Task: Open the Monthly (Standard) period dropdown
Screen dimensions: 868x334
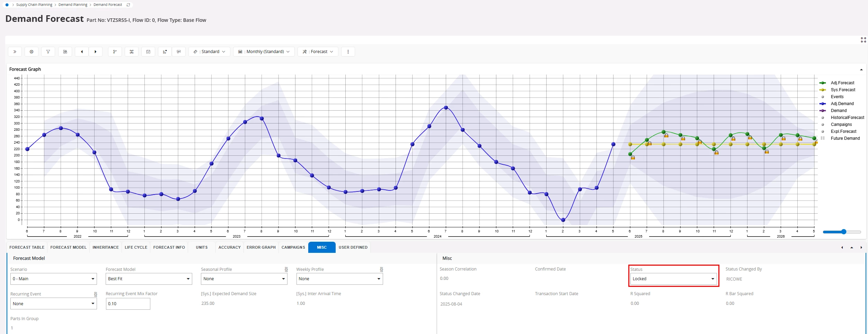Action: click(264, 52)
